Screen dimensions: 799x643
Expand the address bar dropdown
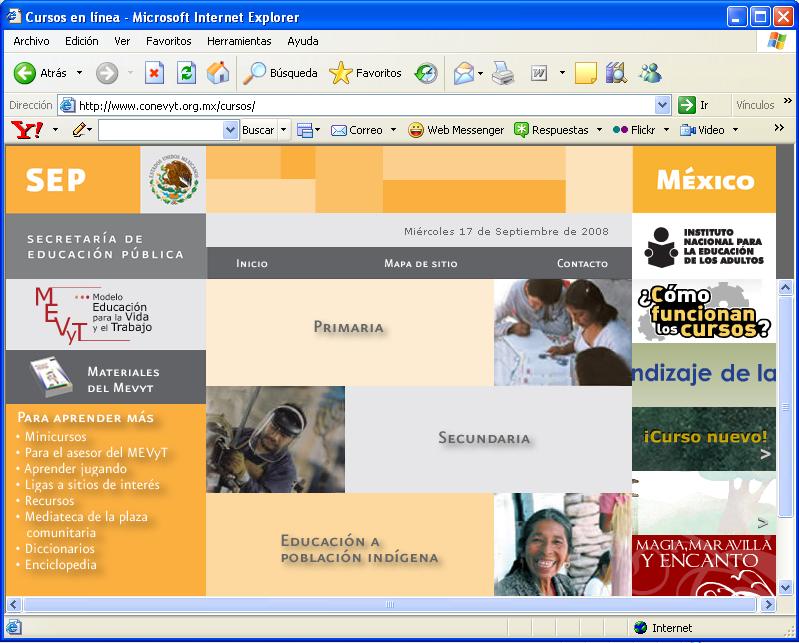point(663,105)
